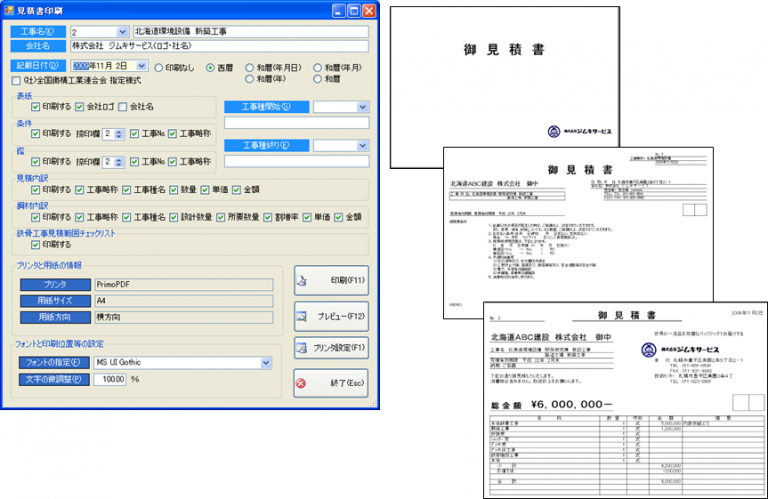Viewport: 768px width, 499px height.
Task: Toggle 数量 checkbox in 見積内訳
Action: tap(173, 190)
